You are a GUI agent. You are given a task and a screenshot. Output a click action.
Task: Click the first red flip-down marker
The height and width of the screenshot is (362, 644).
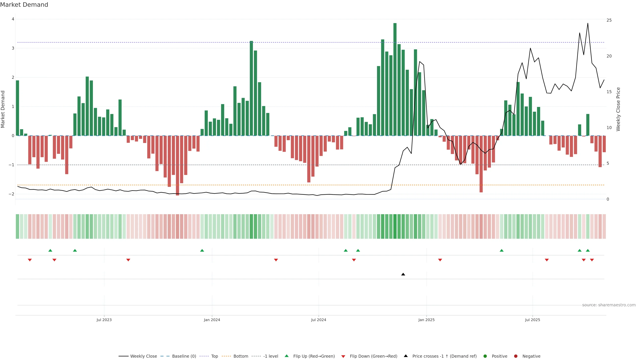click(30, 260)
